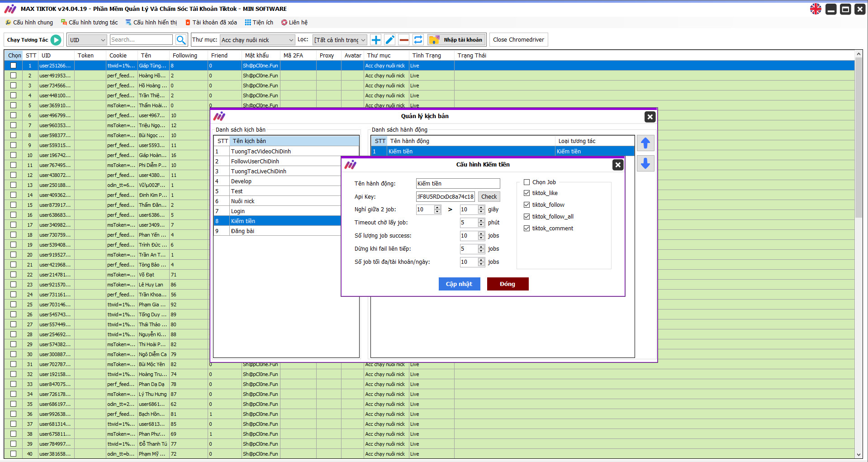Enable the Chọn Job checkbox

[x=526, y=182]
